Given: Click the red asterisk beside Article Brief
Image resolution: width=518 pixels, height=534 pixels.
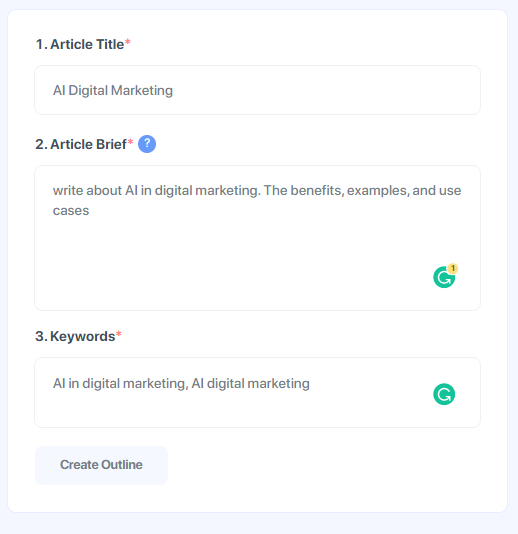Looking at the screenshot, I should (x=130, y=142).
